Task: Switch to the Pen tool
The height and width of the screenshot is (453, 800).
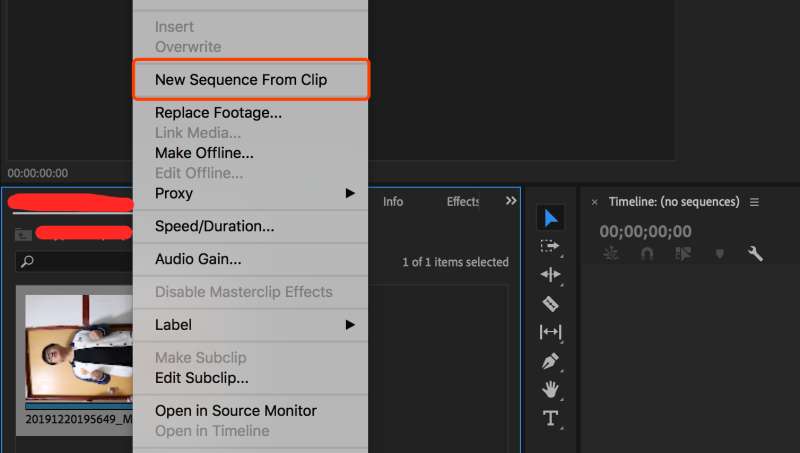Action: pyautogui.click(x=551, y=361)
